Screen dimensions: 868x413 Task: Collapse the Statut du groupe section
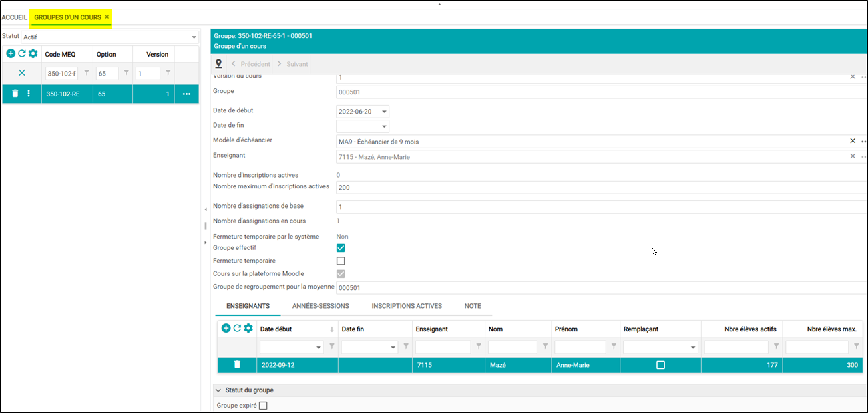tap(218, 390)
